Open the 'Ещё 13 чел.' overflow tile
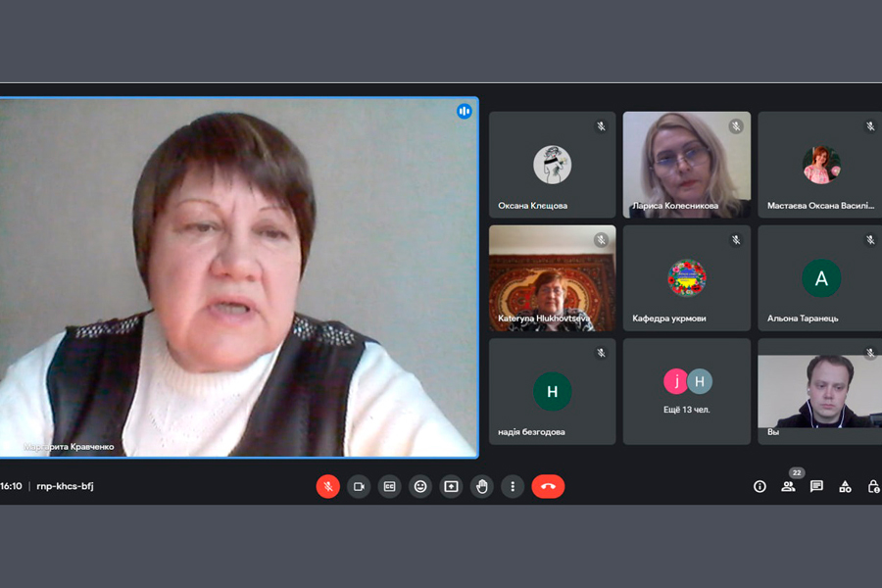 tap(687, 392)
